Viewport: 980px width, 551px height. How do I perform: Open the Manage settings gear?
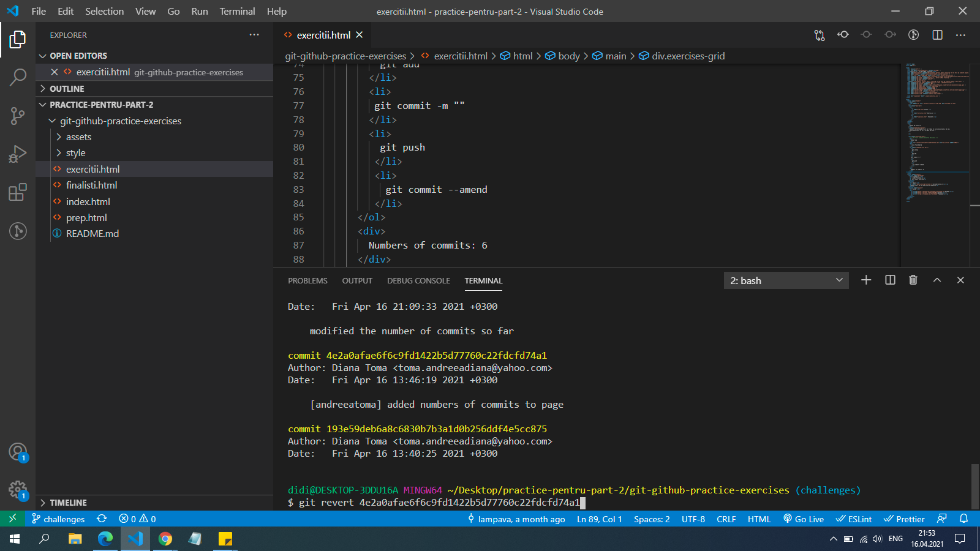tap(18, 489)
